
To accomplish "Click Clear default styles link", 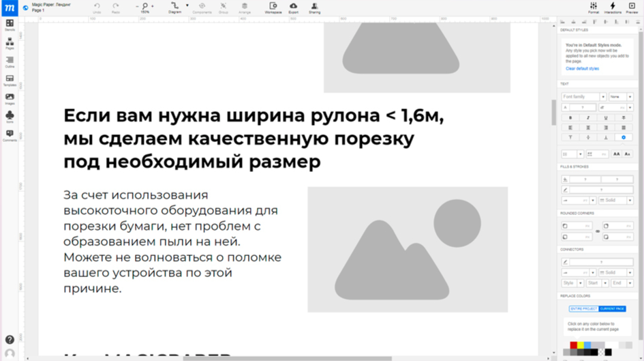I will [582, 69].
